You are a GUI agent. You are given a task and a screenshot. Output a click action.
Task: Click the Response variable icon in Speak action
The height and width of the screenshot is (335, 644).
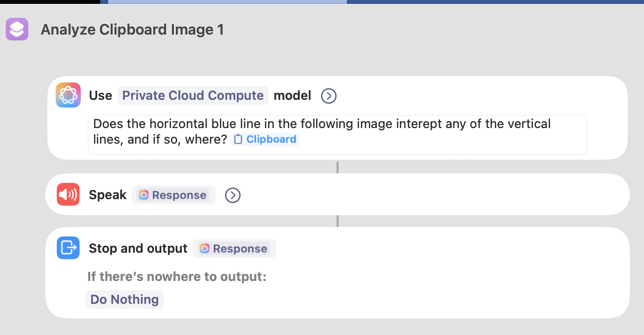coord(144,195)
